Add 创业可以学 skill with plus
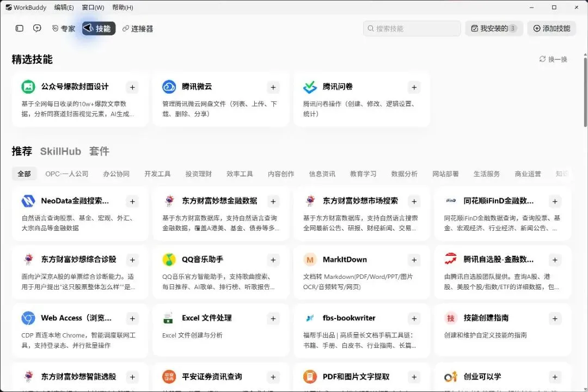 tap(555, 377)
